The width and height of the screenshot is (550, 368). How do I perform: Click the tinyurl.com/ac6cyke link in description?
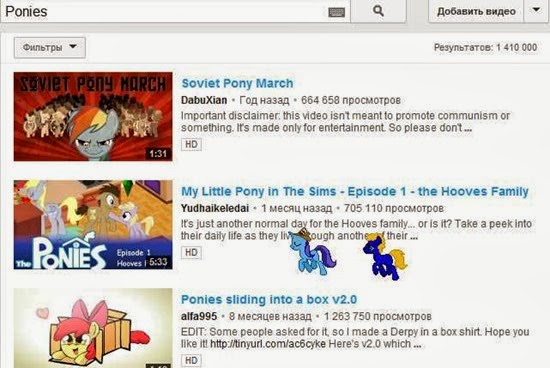pos(268,344)
